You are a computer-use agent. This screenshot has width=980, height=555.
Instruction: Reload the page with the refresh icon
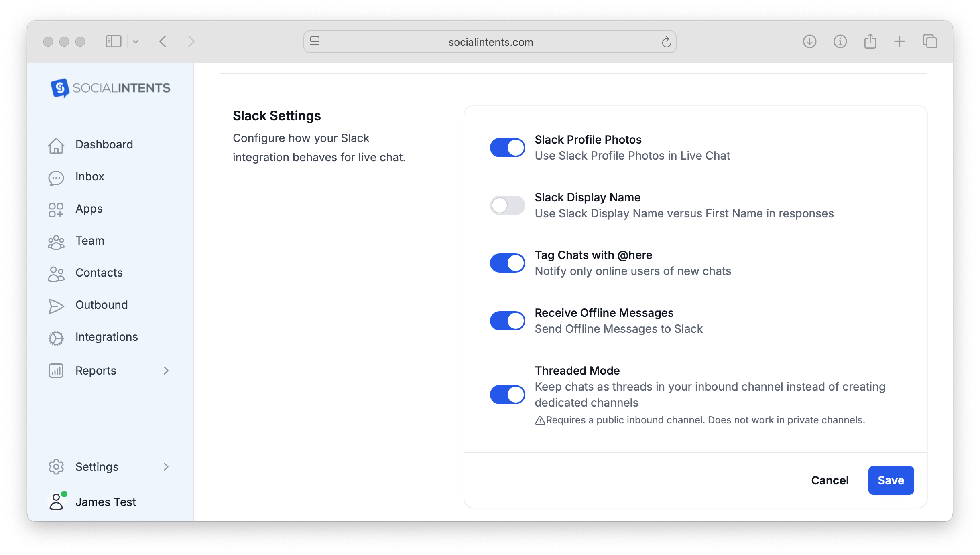click(666, 42)
